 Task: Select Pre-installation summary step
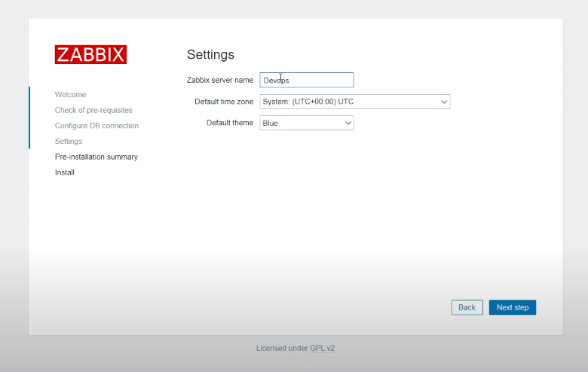[96, 157]
